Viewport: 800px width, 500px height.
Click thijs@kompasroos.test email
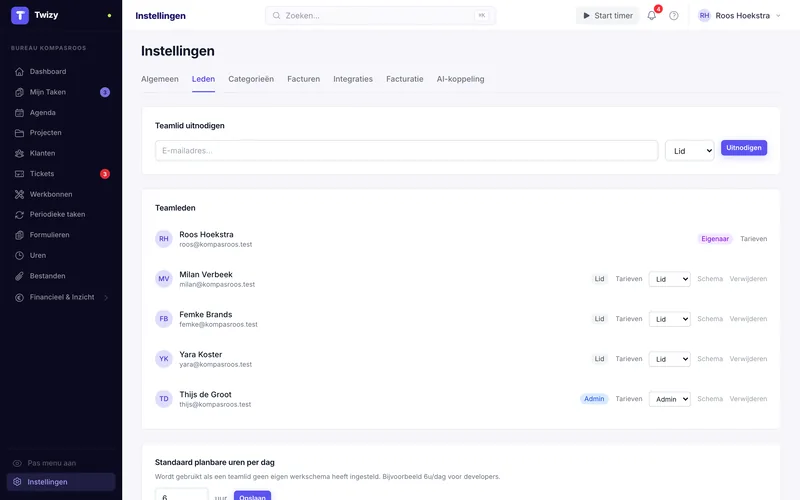pyautogui.click(x=215, y=405)
